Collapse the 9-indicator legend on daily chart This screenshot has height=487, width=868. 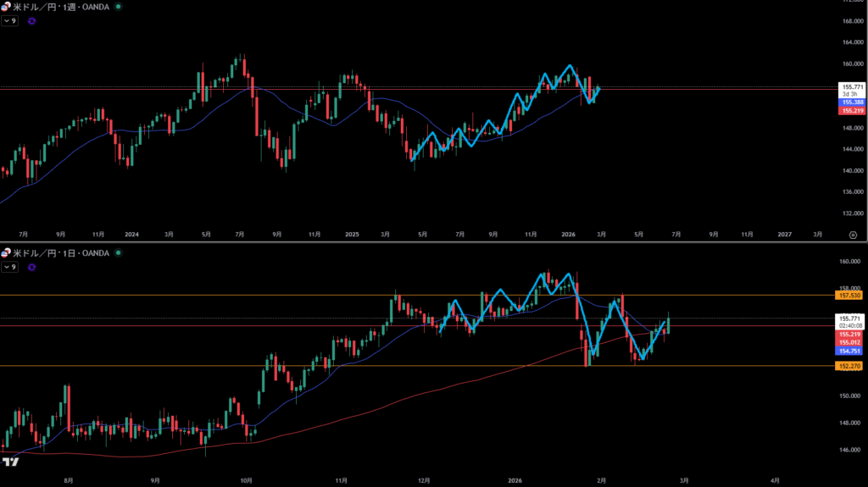[9, 267]
